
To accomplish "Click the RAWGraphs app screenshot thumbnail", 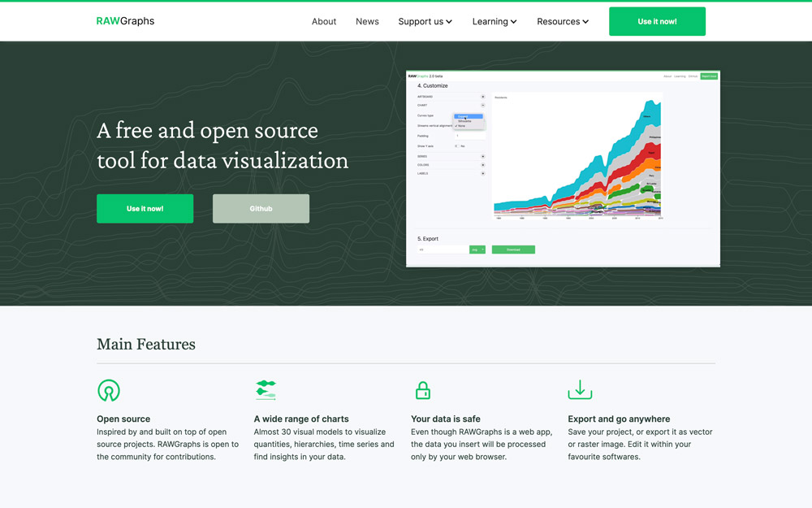I will click(563, 169).
